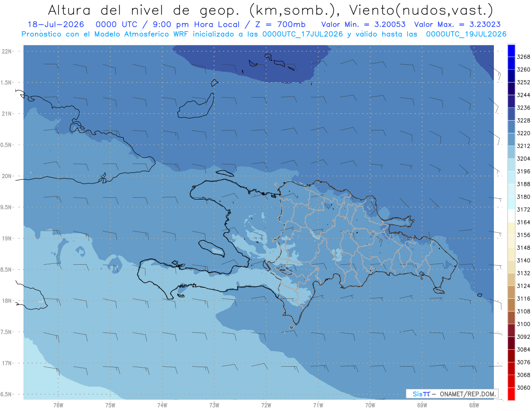Click the 3060 color bar value
Viewport: 532px width, 411px height.
pyautogui.click(x=523, y=388)
